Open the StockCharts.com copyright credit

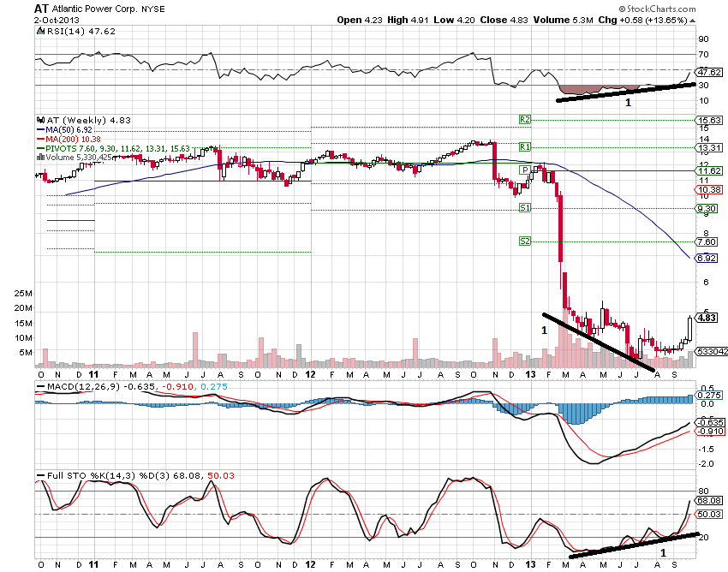[x=657, y=9]
